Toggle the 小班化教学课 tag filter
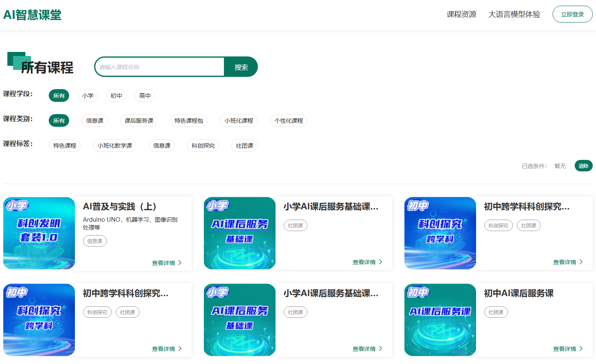 click(x=115, y=146)
